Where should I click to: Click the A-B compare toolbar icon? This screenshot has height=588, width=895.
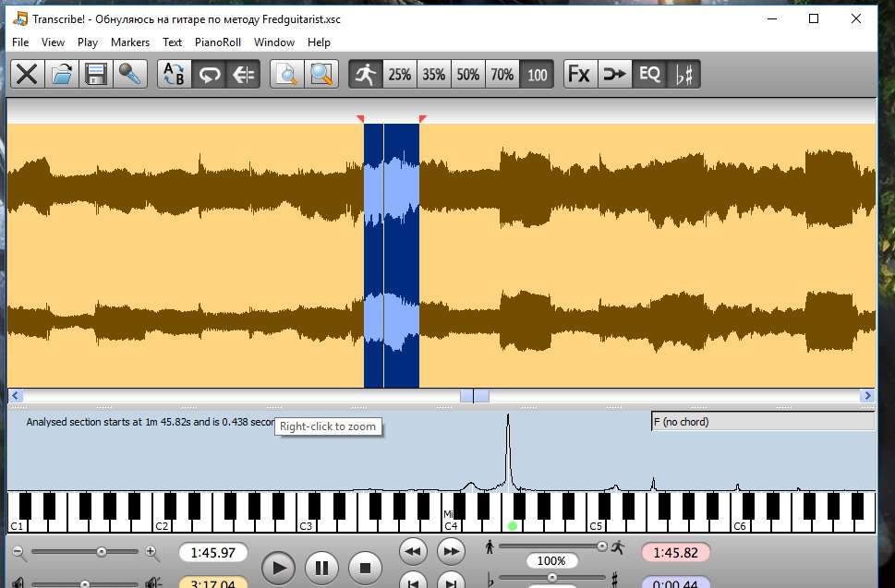coord(174,74)
